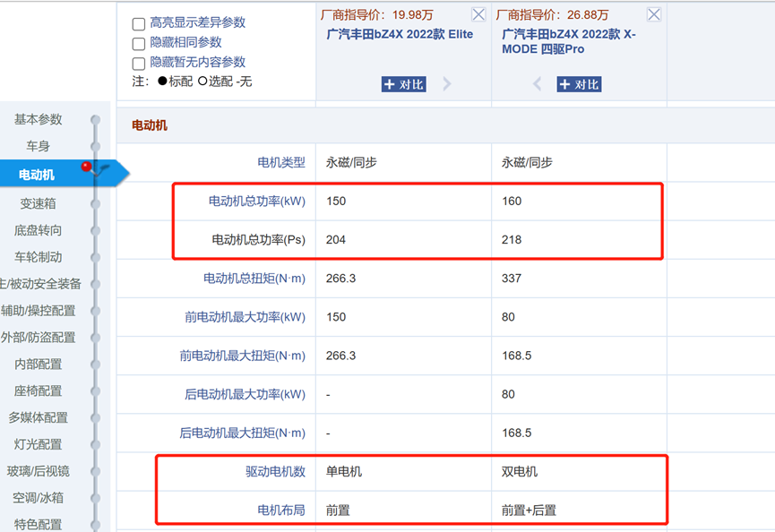Enable 高亮显示差异参数 checkbox
Viewport: 775px width, 532px height.
pos(139,23)
